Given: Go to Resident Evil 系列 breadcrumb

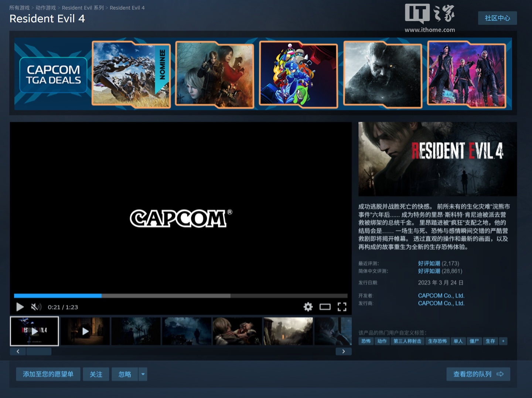Looking at the screenshot, I should (x=82, y=7).
